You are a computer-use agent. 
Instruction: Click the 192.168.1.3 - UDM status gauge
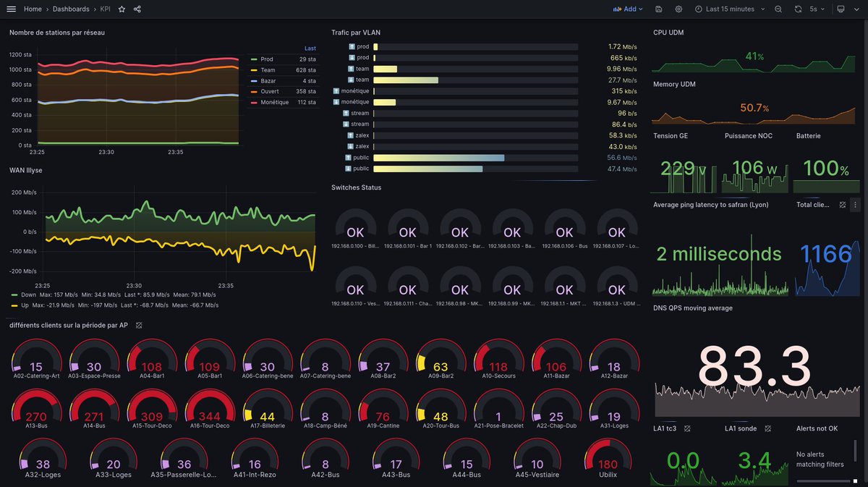click(x=616, y=286)
